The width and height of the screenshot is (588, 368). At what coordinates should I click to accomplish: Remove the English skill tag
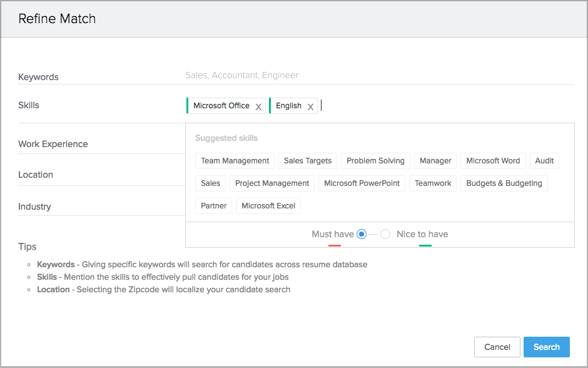[310, 106]
